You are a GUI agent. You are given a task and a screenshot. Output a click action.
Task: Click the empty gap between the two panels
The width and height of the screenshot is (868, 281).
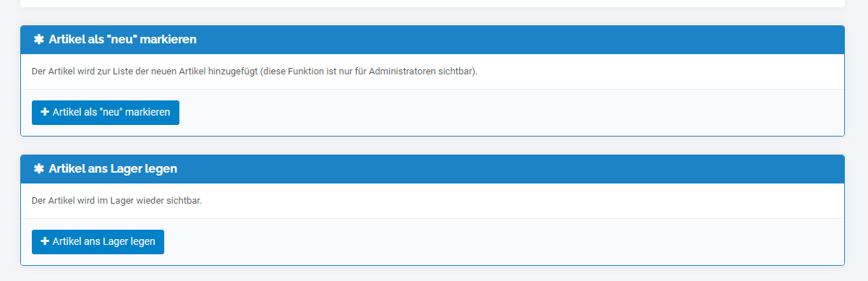tap(433, 145)
